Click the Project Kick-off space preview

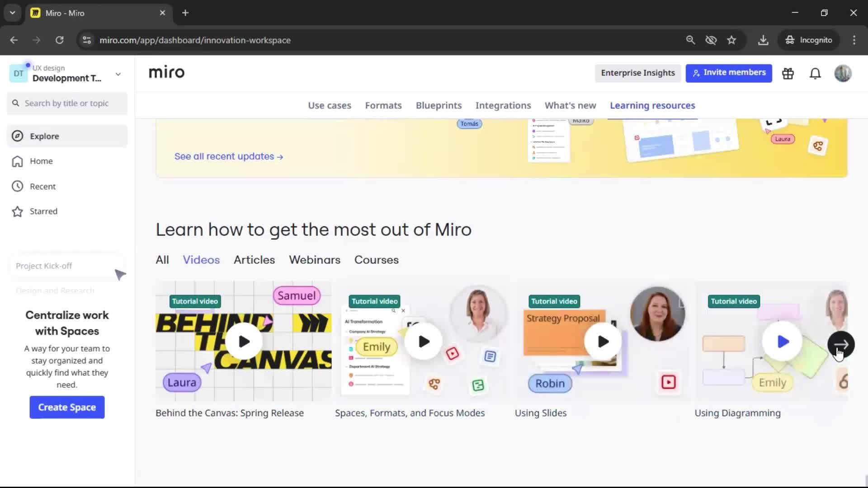click(67, 266)
